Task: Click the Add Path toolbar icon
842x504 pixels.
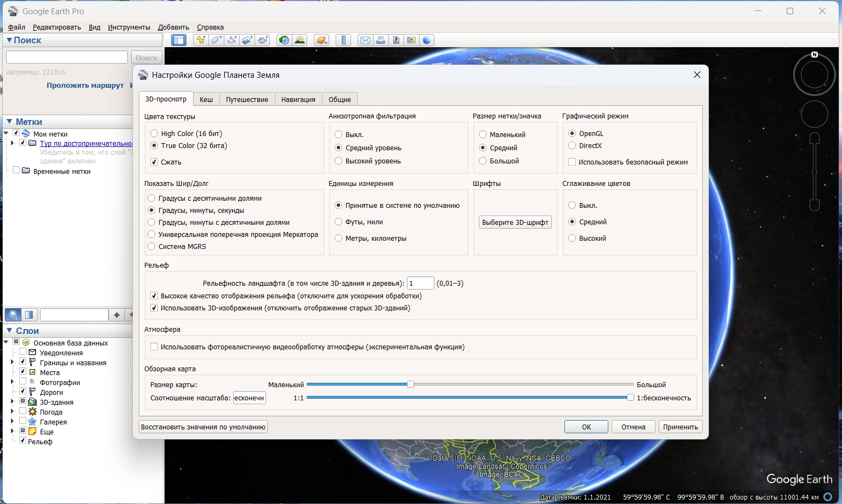Action: tap(232, 40)
